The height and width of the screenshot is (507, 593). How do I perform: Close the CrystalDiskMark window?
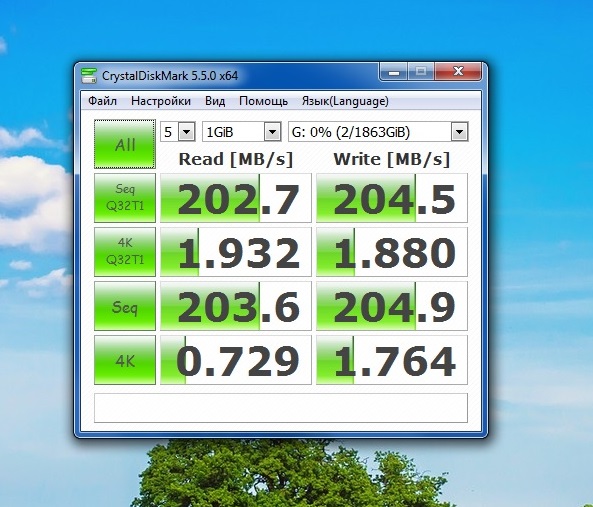[458, 71]
